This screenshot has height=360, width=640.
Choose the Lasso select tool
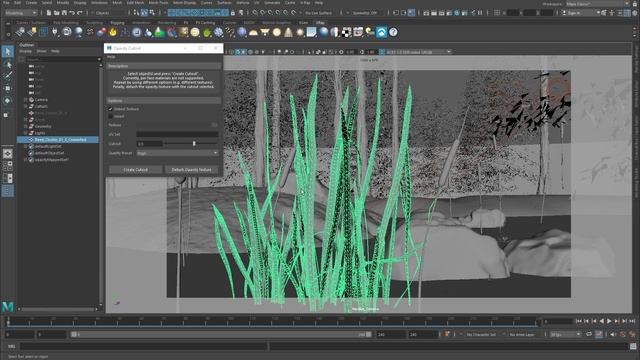tap(8, 64)
